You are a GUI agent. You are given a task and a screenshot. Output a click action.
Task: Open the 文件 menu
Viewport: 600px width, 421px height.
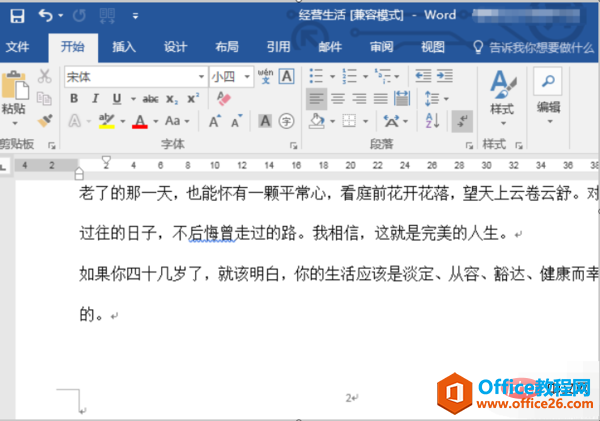[x=18, y=47]
